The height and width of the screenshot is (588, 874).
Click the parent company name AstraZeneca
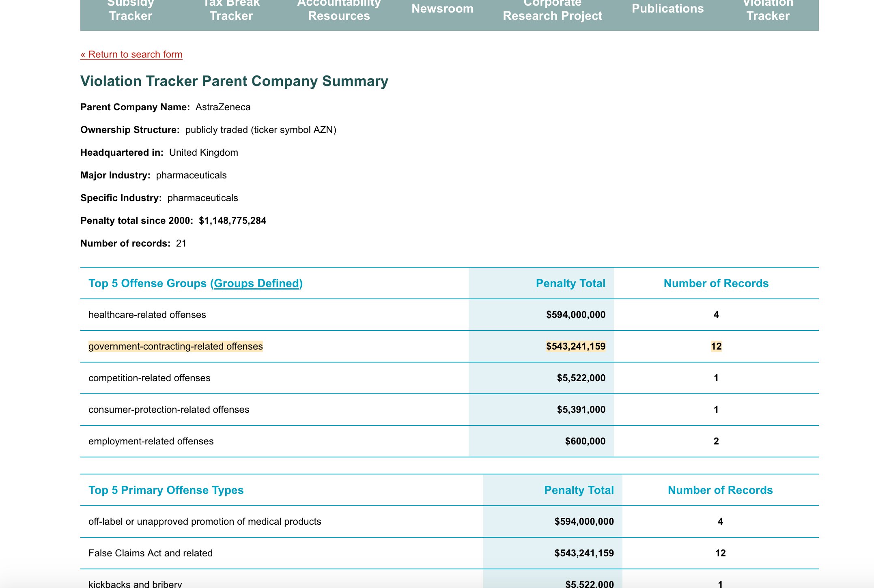pos(223,107)
